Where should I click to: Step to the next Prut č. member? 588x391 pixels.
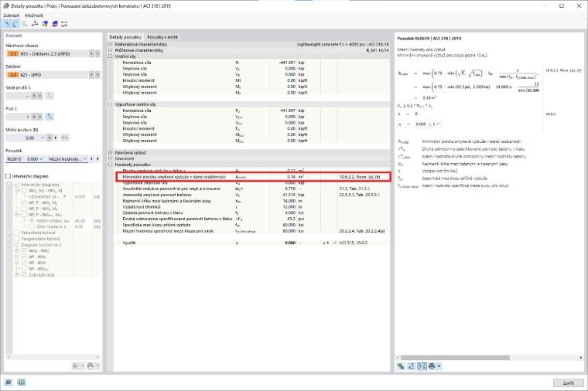click(x=39, y=117)
